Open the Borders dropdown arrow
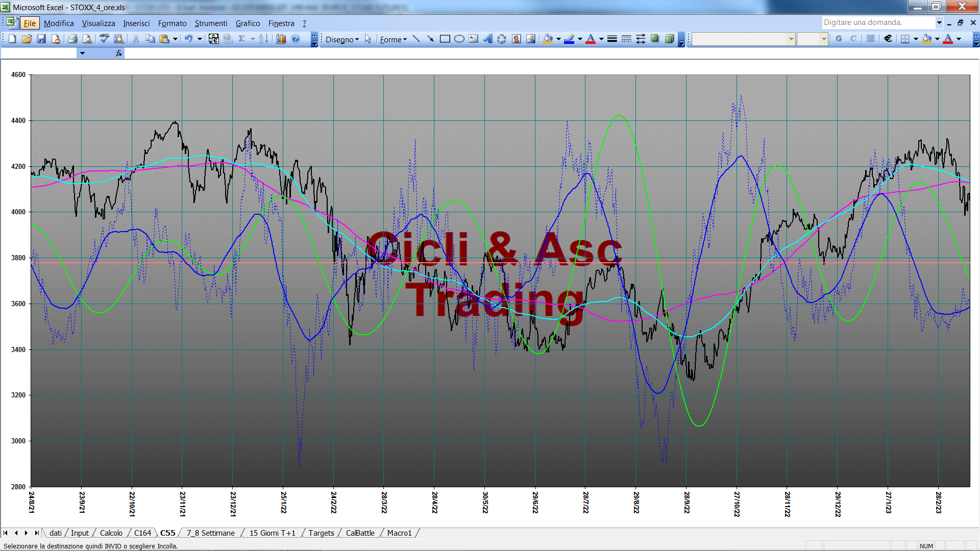The height and width of the screenshot is (551, 980). click(916, 39)
